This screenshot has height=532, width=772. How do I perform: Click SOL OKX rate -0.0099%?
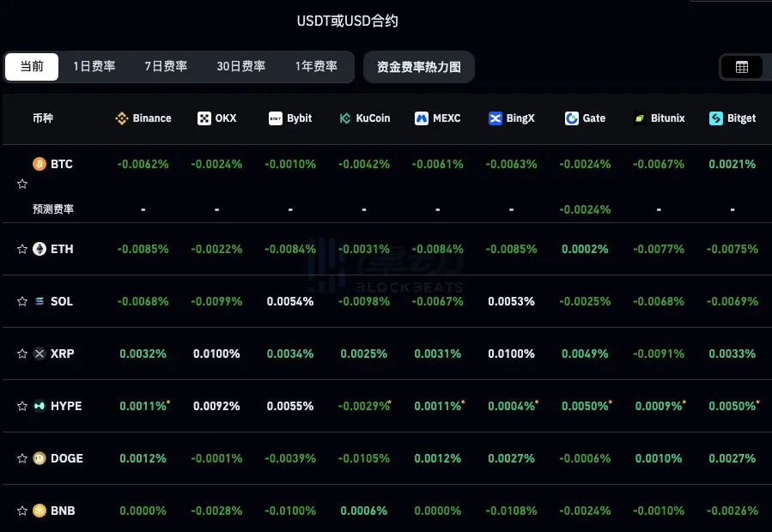point(216,301)
